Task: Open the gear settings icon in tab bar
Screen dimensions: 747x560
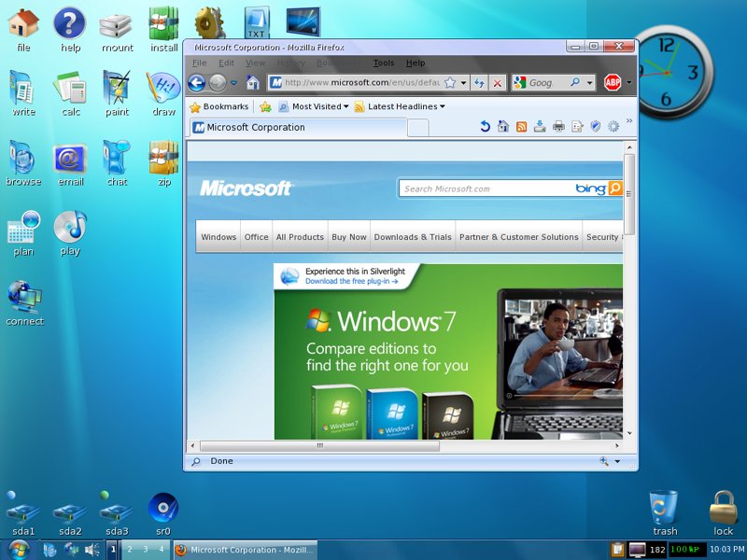Action: (613, 126)
